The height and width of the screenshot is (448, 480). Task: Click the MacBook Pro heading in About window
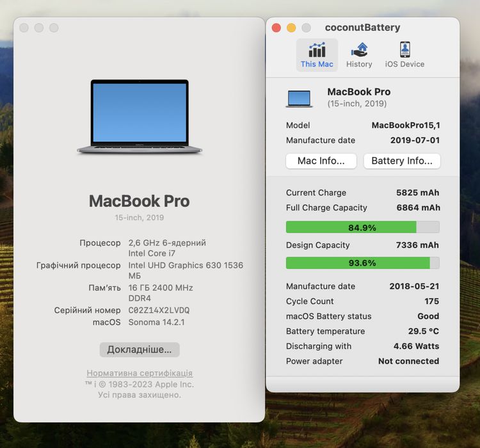coord(140,201)
